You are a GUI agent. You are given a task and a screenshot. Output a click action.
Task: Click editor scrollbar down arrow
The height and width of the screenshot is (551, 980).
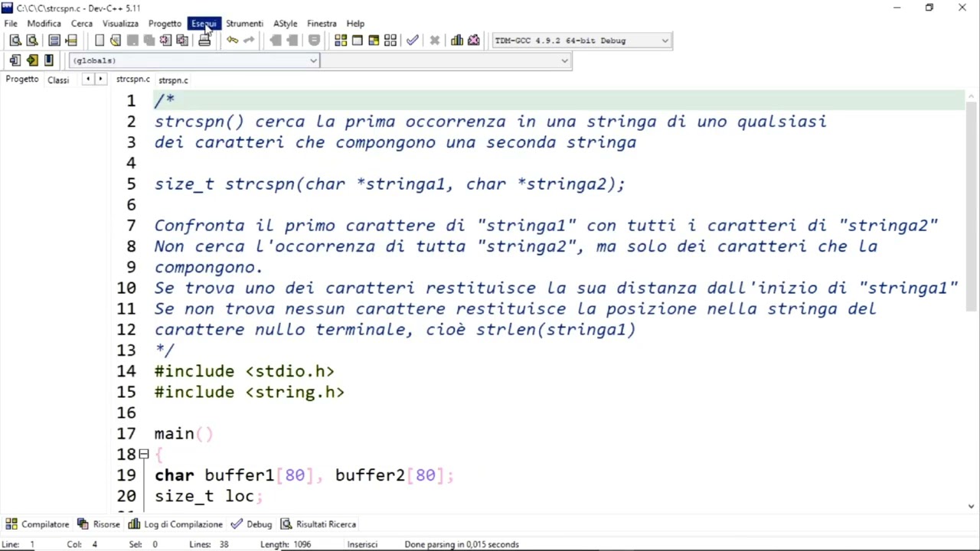[972, 506]
